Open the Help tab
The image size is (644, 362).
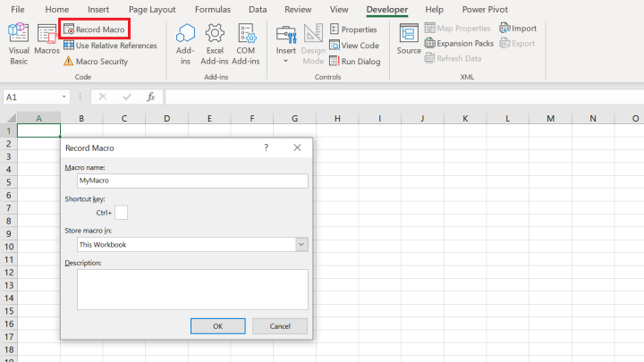pos(434,10)
